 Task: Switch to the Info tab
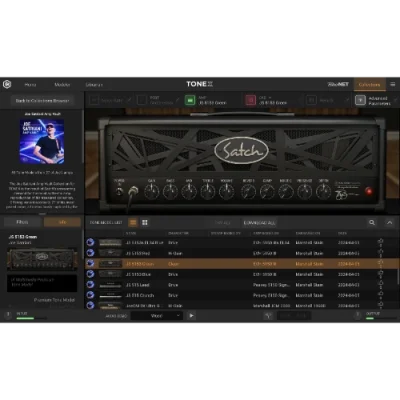click(x=62, y=222)
